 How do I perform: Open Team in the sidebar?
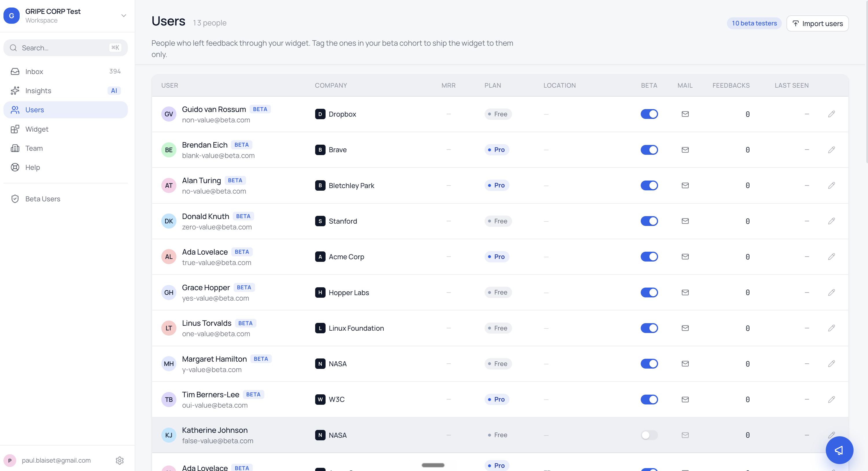pos(65,148)
